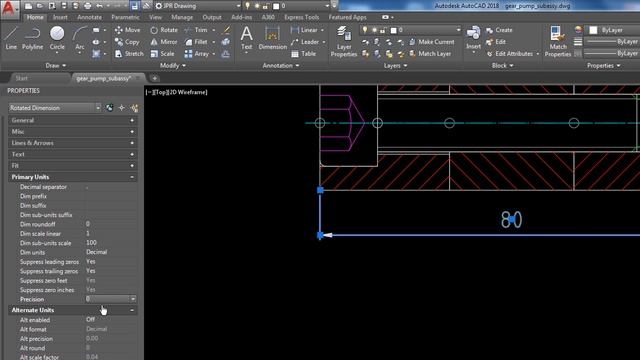640x360 pixels.
Task: Click the Mirror tool
Action: 164,42
